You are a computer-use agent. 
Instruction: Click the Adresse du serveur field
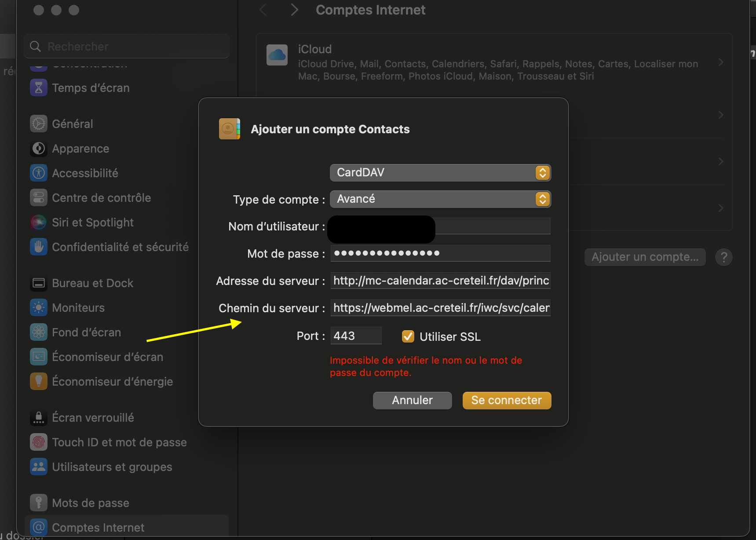coord(440,281)
